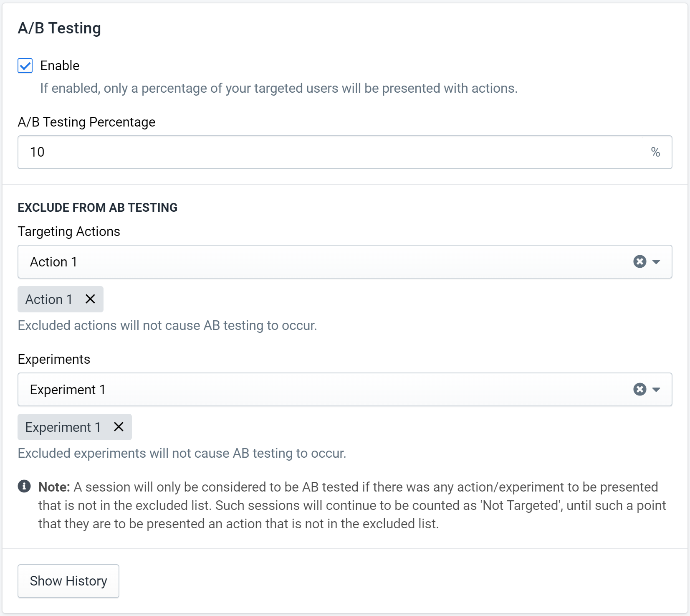
Task: Toggle the Enable A/B testing checkbox
Action: click(25, 66)
